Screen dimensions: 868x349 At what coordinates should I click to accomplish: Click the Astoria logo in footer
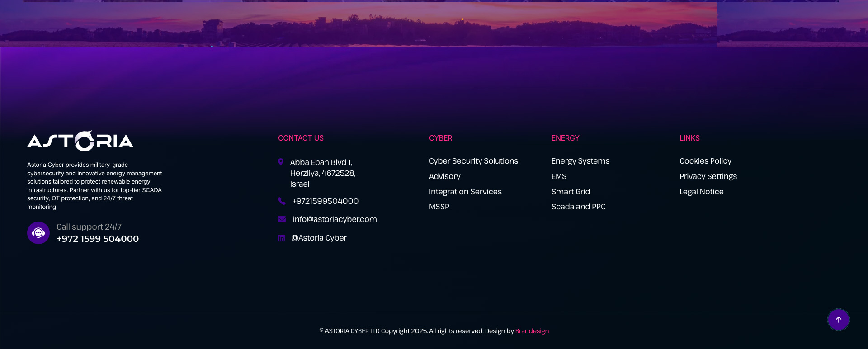pyautogui.click(x=80, y=141)
